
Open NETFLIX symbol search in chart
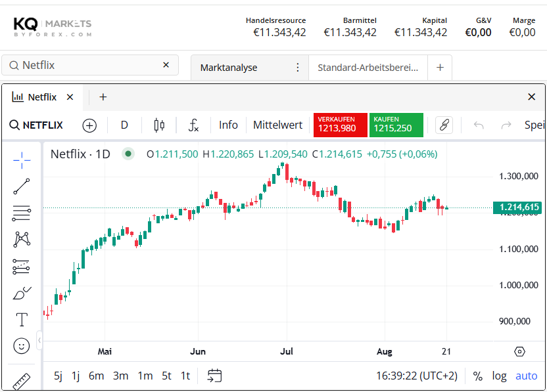click(36, 125)
